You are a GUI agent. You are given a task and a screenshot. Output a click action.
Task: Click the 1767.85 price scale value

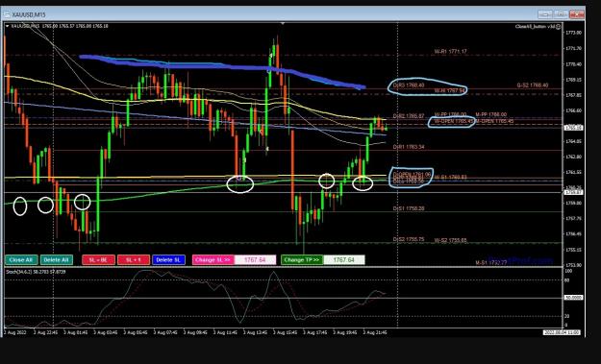click(x=573, y=95)
